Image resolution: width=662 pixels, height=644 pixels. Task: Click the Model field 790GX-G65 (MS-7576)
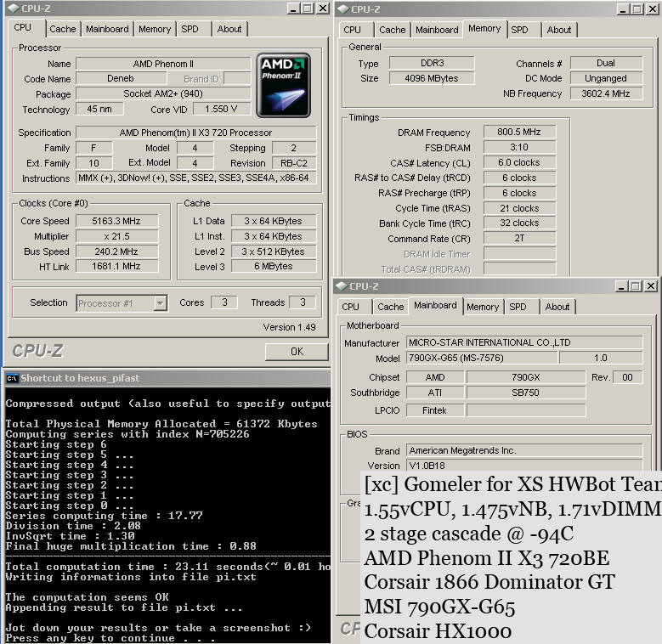[x=482, y=358]
